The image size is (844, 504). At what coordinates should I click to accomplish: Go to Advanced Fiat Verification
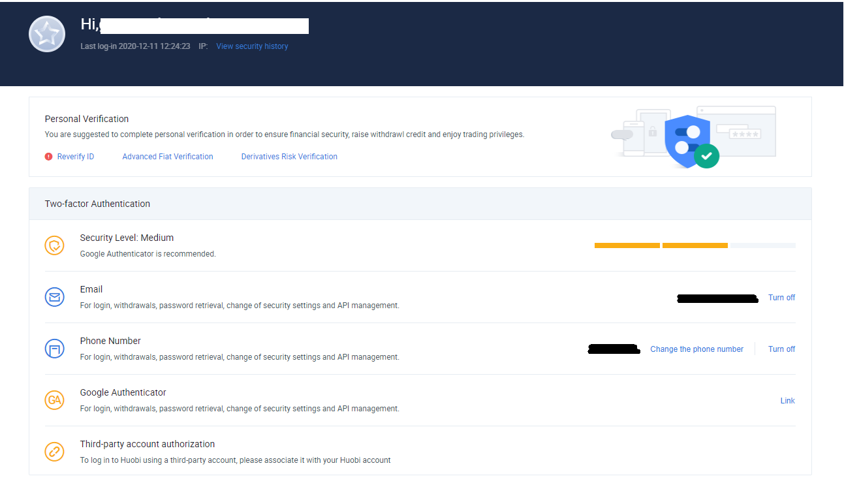(x=168, y=157)
